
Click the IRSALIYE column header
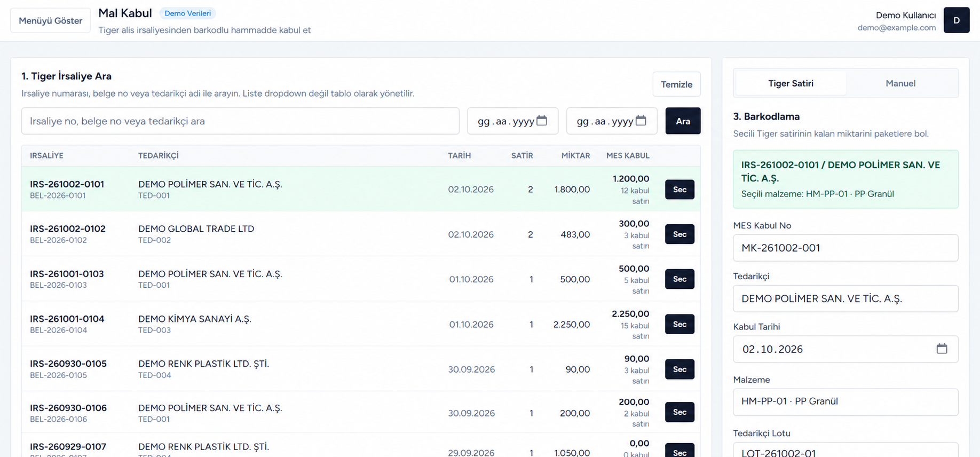pyautogui.click(x=47, y=156)
